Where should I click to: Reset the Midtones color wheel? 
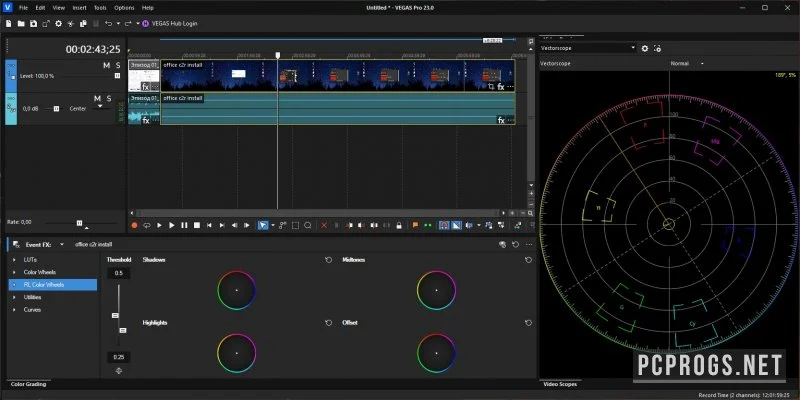pyautogui.click(x=528, y=260)
